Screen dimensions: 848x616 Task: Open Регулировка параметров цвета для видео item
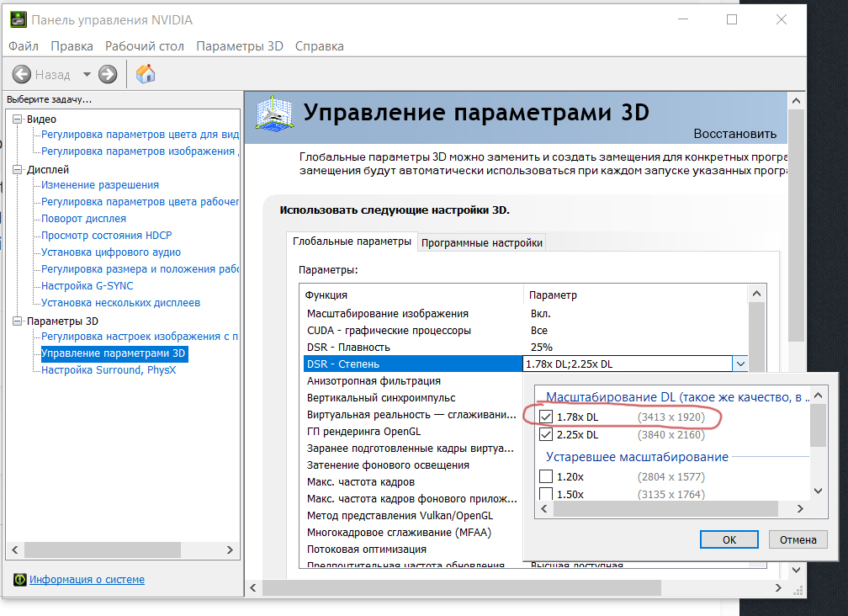click(x=140, y=134)
